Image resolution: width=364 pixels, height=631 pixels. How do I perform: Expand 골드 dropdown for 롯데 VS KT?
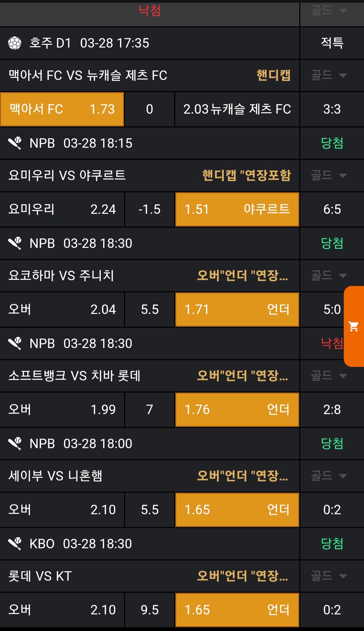tap(329, 576)
